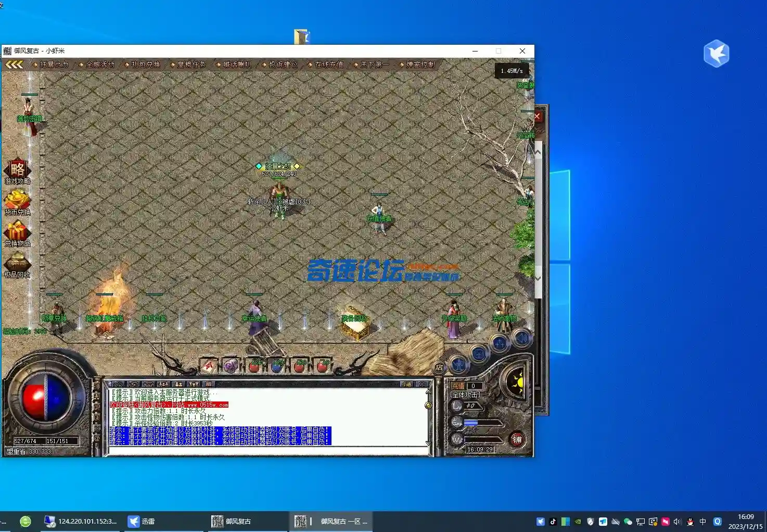Click the sixth chat toolbar icon
Viewport: 767px width, 532px height.
[194, 384]
